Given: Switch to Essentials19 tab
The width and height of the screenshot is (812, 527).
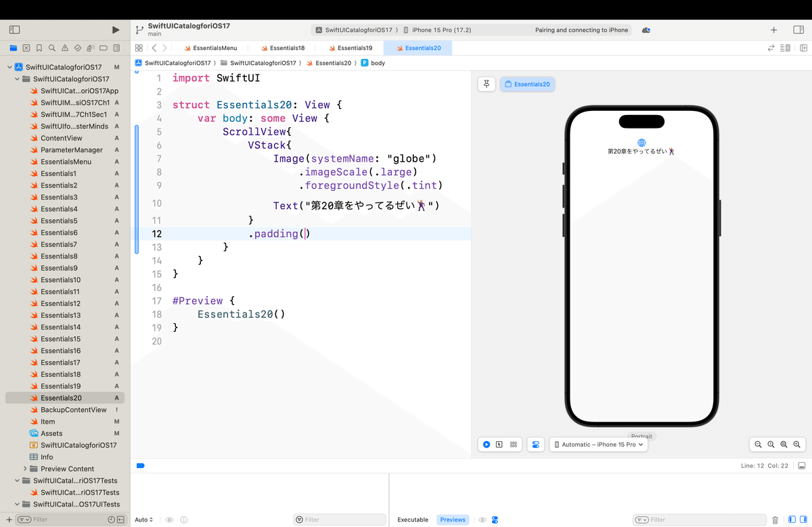Looking at the screenshot, I should pos(350,48).
